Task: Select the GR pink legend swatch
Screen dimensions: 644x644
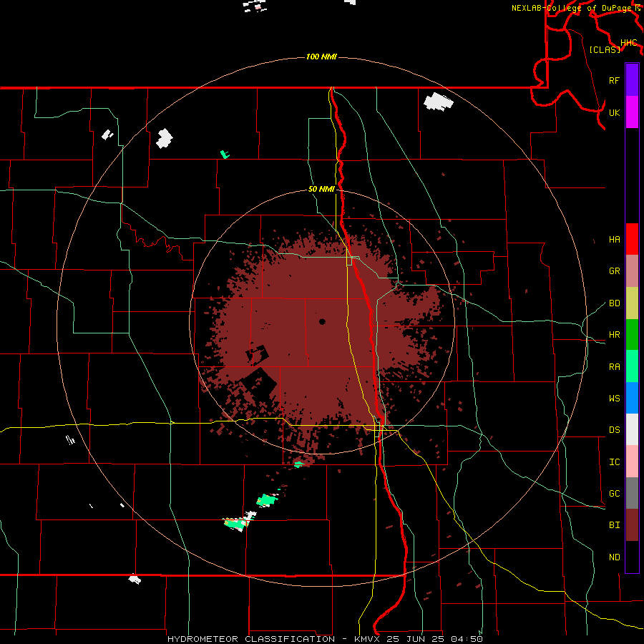Action: (632, 271)
